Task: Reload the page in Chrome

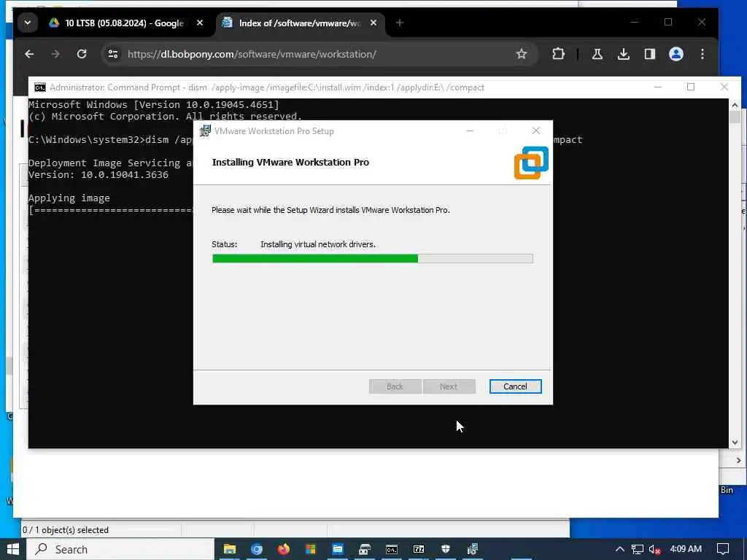Action: [82, 54]
